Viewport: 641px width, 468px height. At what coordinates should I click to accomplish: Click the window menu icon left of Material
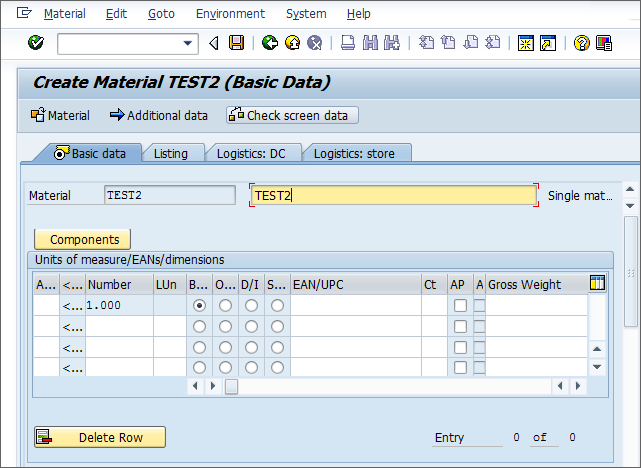coord(24,13)
